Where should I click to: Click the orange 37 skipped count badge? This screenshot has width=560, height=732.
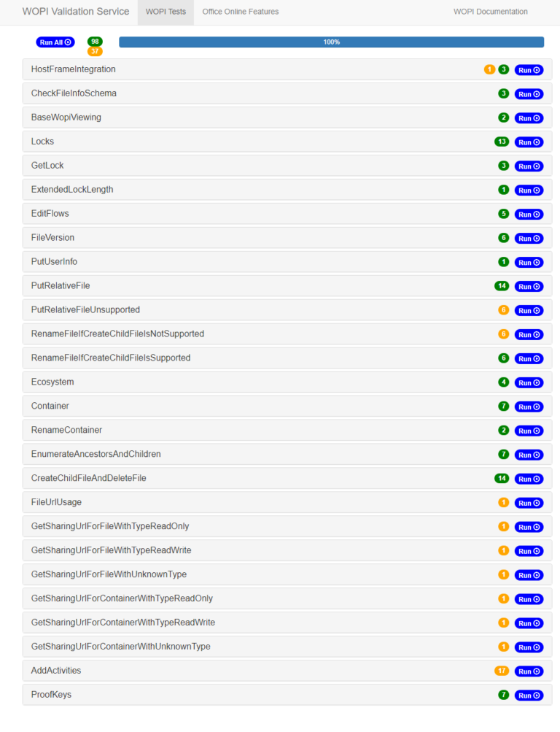pos(95,50)
